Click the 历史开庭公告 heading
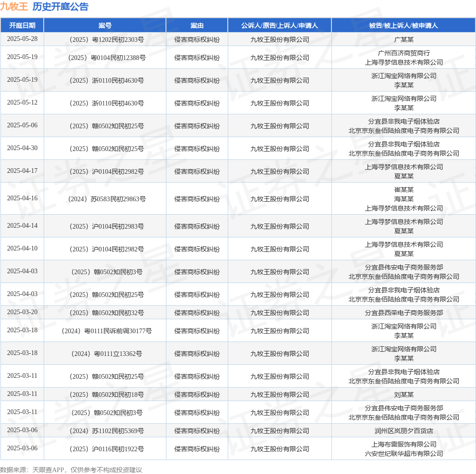476x474 pixels. click(60, 7)
